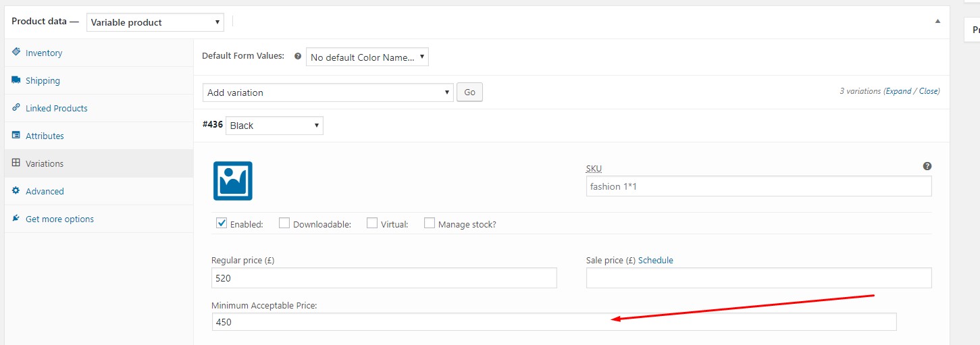The height and width of the screenshot is (345, 980).
Task: Upload variation image placeholder
Action: [233, 181]
